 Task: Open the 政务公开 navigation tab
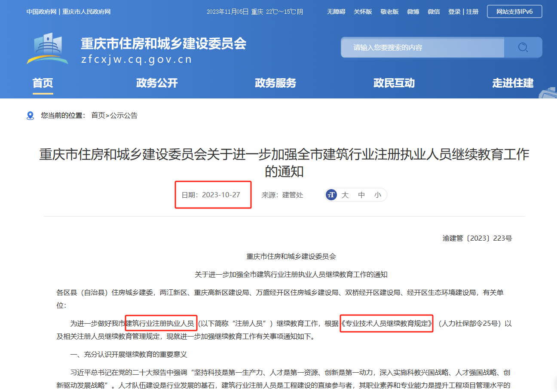pos(157,83)
